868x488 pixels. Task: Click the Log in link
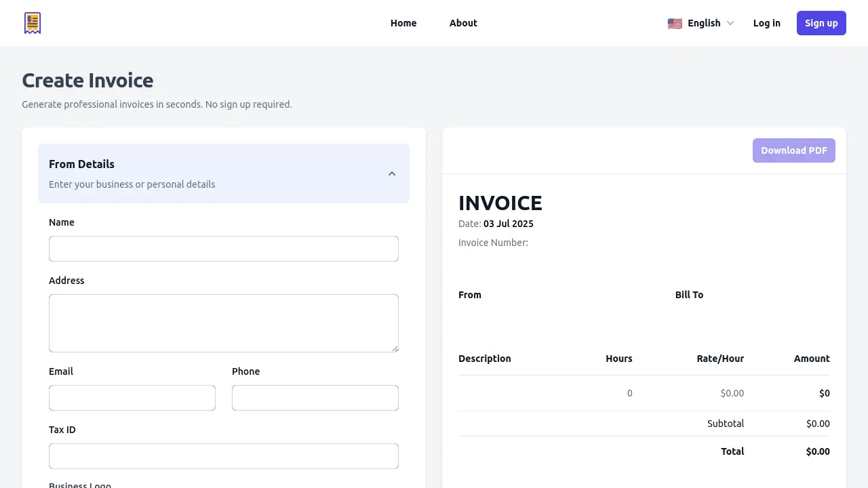tap(767, 23)
